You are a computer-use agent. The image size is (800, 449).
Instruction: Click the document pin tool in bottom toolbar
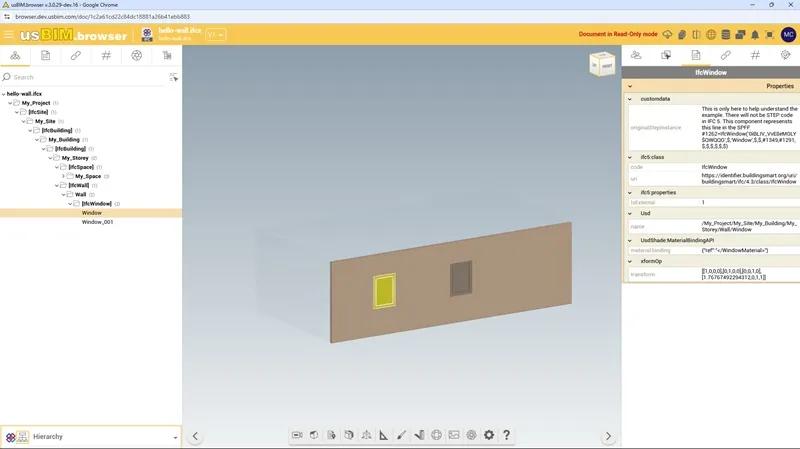[332, 435]
